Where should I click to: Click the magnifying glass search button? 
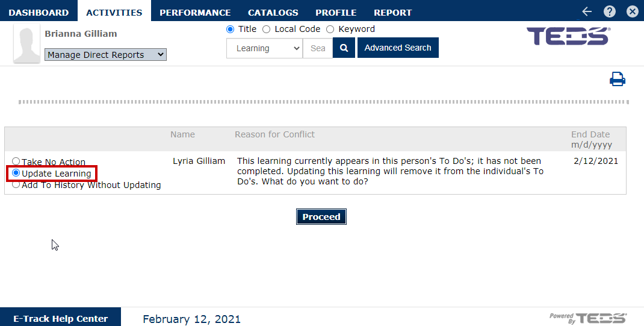coord(344,48)
